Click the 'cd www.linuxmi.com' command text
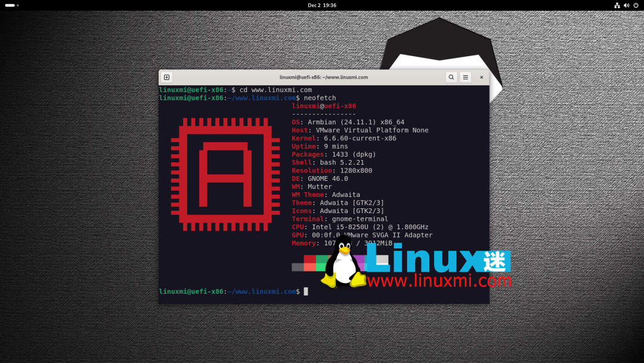 click(x=275, y=90)
